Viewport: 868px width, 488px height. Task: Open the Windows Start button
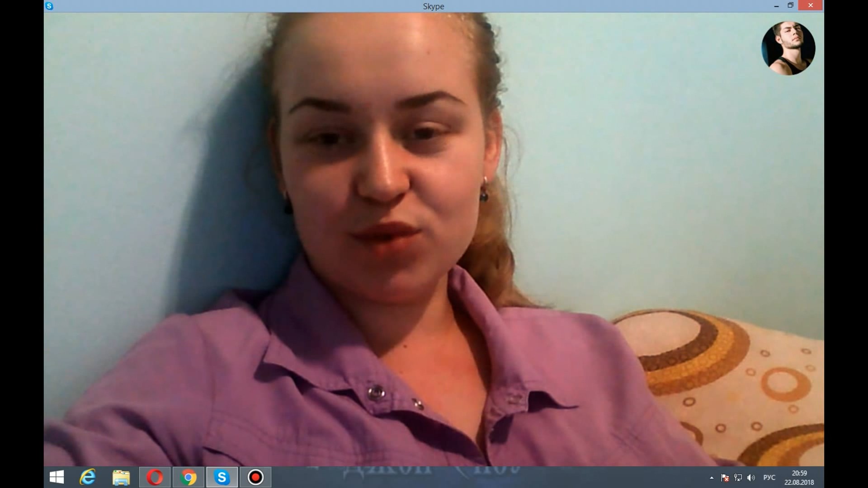point(57,477)
